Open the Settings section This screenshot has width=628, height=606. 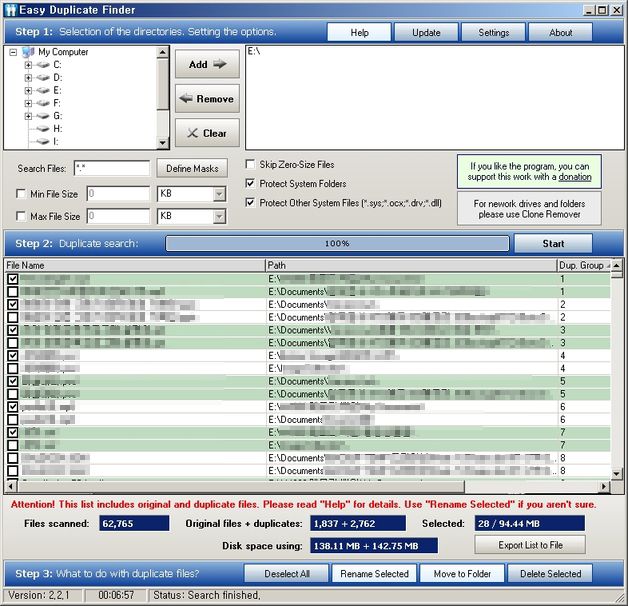(493, 32)
